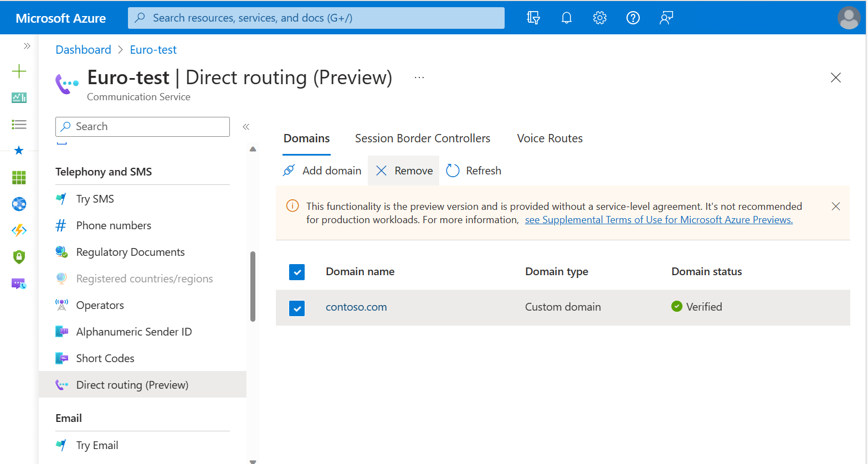868x464 pixels.
Task: Click the Verified status text
Action: coord(704,307)
